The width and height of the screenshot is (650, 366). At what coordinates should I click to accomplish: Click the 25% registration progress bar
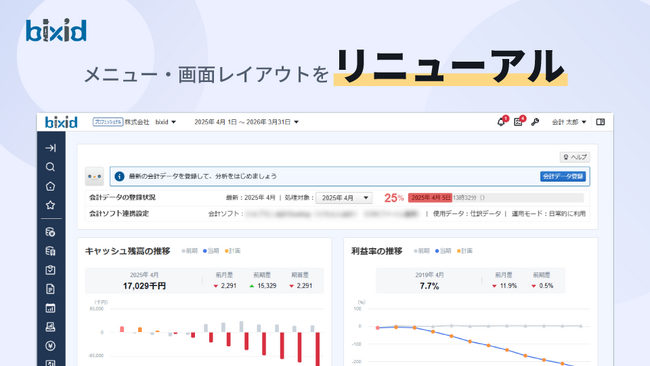click(496, 198)
